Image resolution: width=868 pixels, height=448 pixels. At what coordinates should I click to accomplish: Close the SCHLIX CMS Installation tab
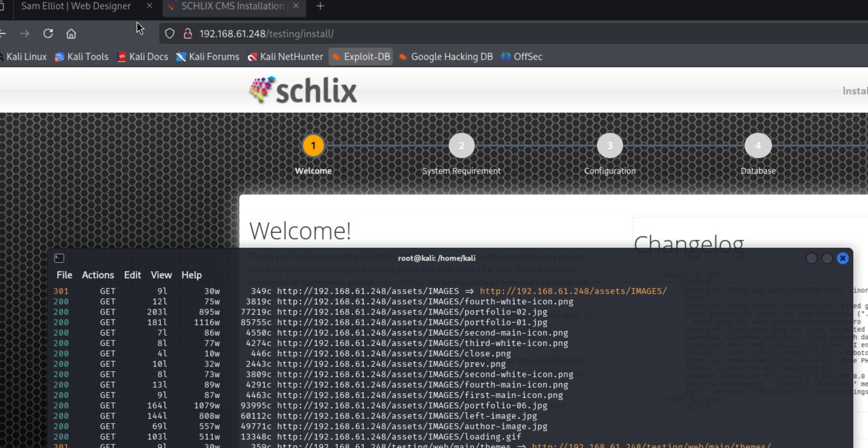296,6
